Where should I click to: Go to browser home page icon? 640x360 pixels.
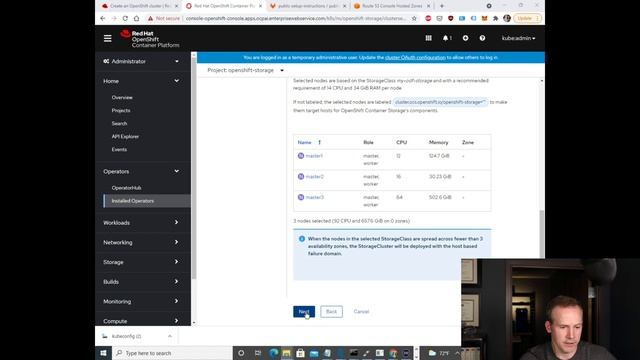click(136, 18)
